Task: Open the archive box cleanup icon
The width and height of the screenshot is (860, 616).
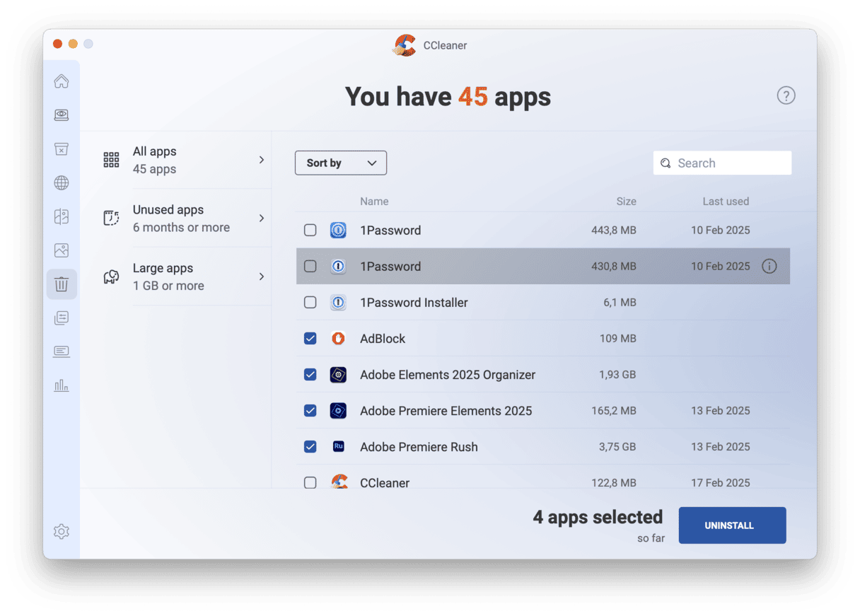Action: tap(62, 149)
